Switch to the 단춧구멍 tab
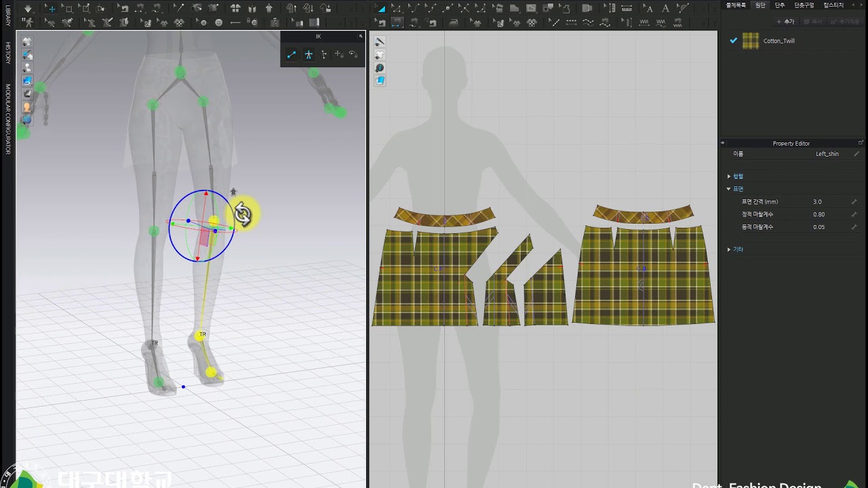Image resolution: width=868 pixels, height=488 pixels. [804, 5]
